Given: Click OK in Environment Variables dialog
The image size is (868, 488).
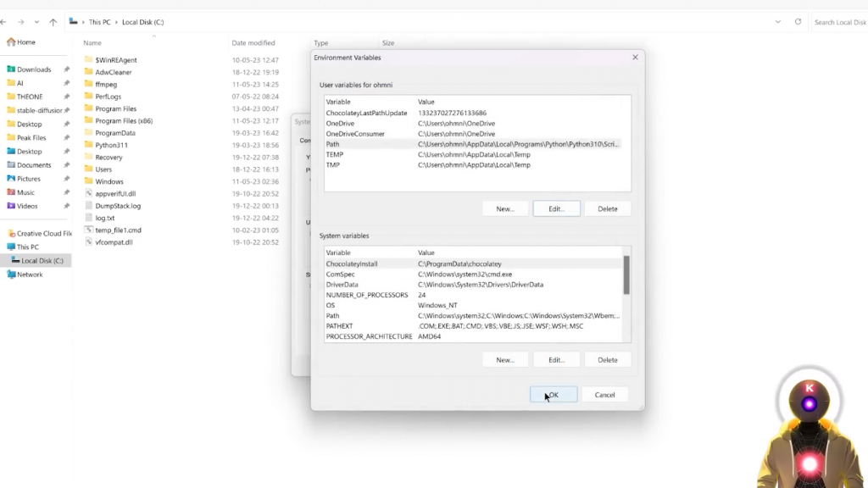Looking at the screenshot, I should point(553,395).
